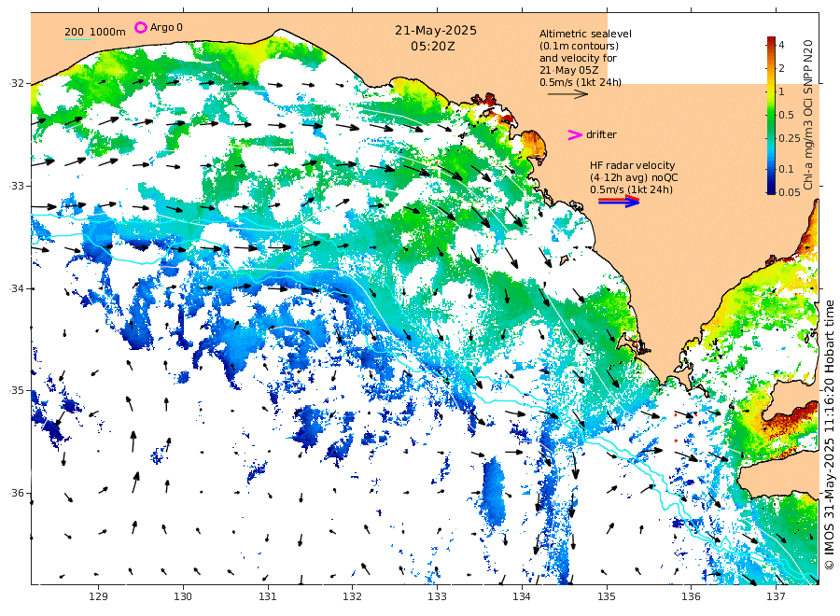
Task: Click latitude tick label -33
Action: 17,186
